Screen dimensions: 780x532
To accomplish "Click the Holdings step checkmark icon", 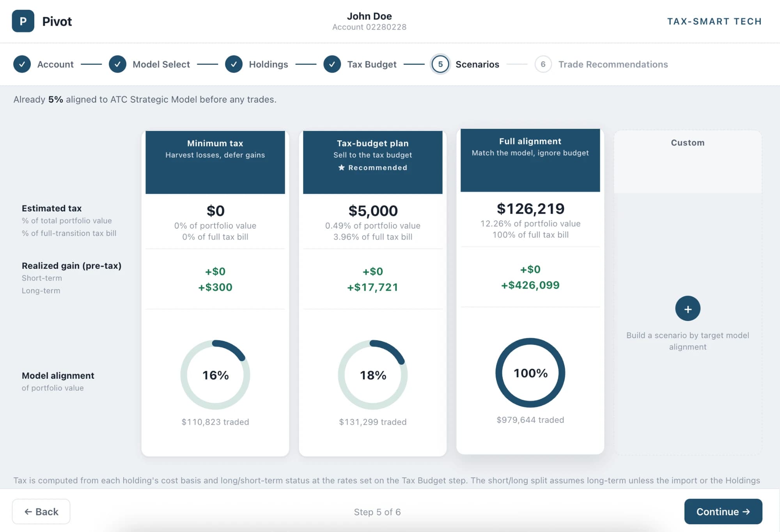I will tap(234, 64).
